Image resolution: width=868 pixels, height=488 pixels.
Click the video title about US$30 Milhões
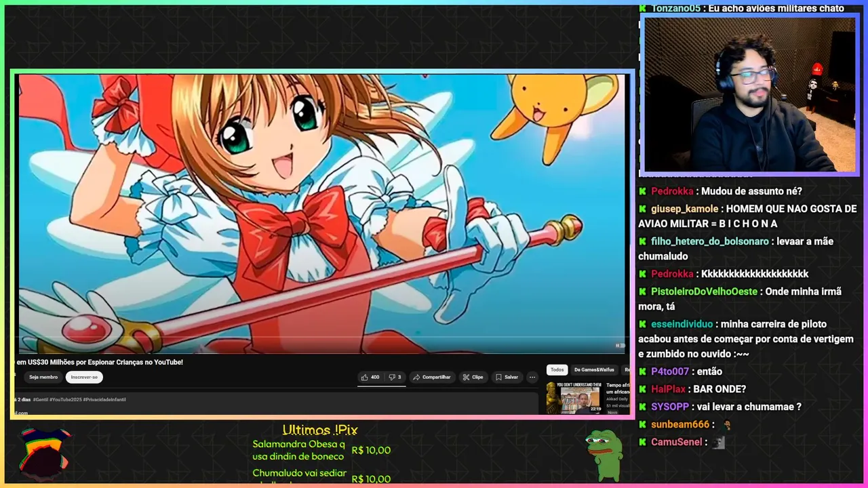click(x=100, y=362)
